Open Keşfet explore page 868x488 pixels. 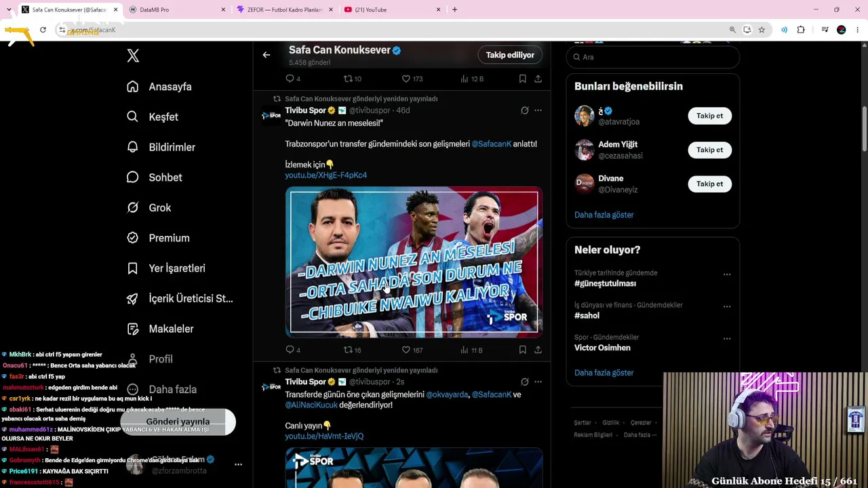tap(153, 117)
